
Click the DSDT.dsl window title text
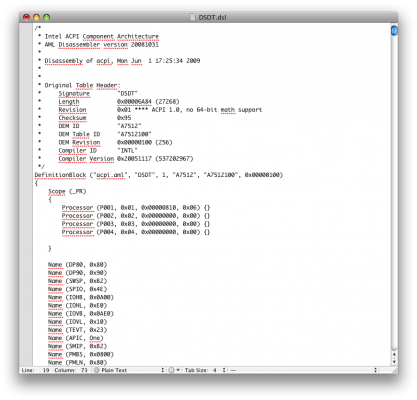[x=212, y=17]
